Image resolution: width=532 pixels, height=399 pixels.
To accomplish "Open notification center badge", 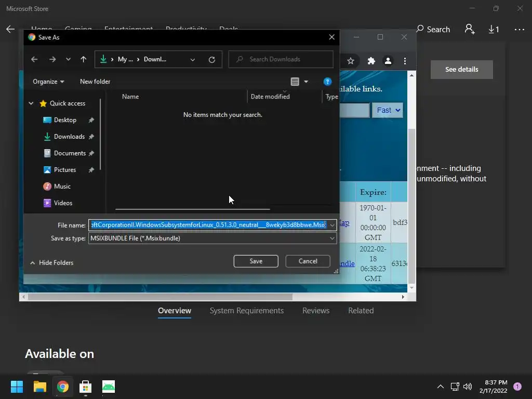I will pos(517,387).
